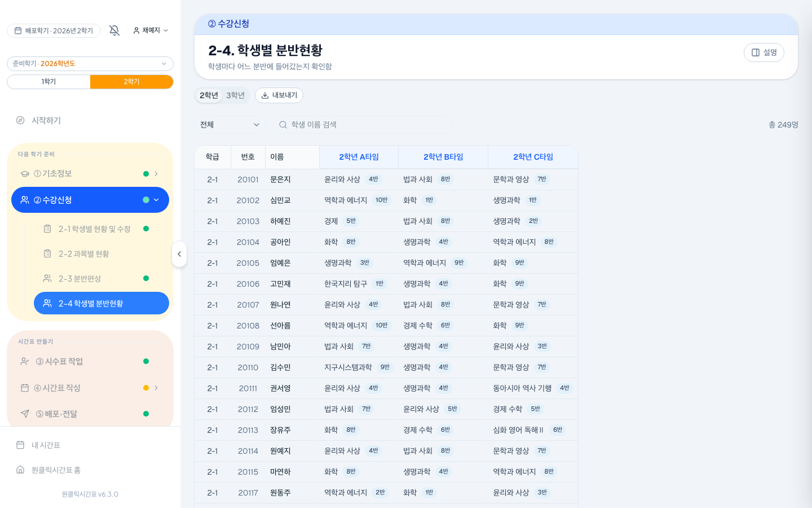Click the compass icon beside 시작하기

(20, 120)
